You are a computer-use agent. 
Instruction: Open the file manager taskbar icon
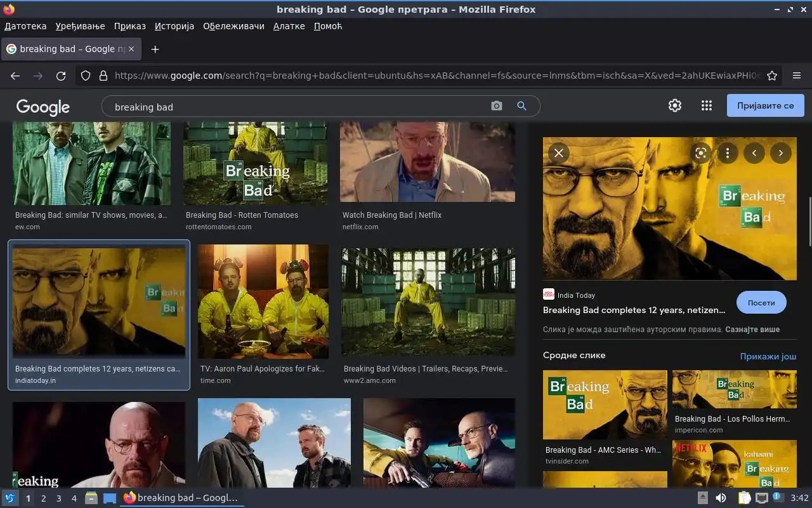(91, 498)
